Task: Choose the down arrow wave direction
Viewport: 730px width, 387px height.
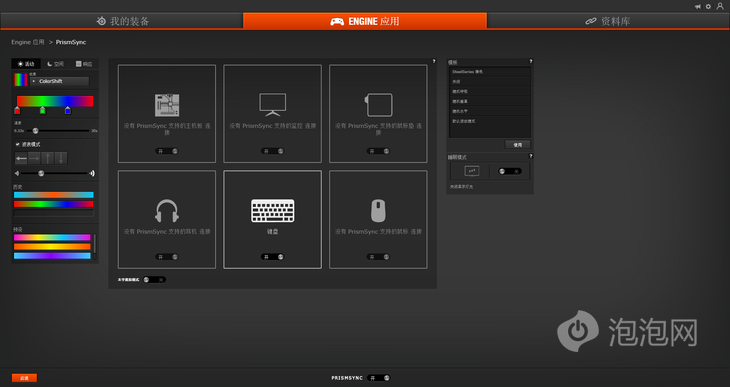Action: (61, 158)
